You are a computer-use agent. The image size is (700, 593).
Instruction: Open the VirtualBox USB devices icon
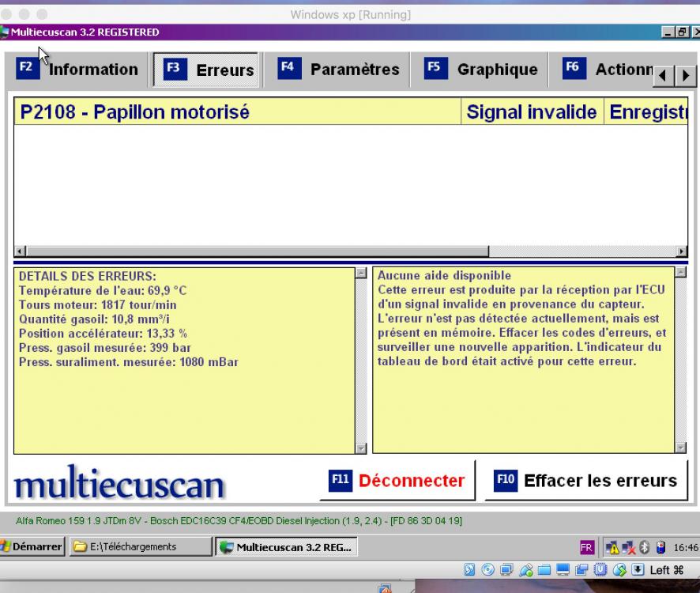pos(525,568)
